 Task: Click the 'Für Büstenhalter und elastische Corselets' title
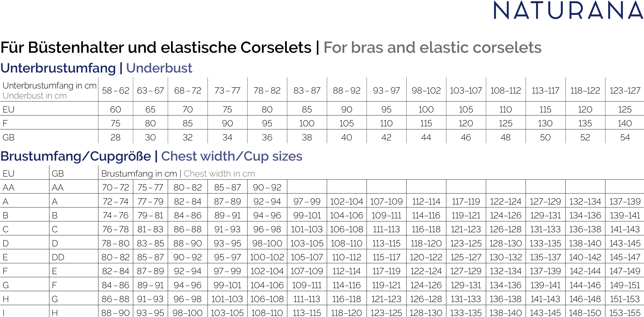156,48
